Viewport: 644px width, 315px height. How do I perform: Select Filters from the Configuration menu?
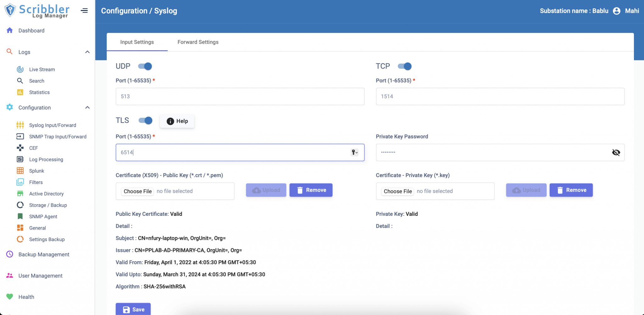pos(36,182)
